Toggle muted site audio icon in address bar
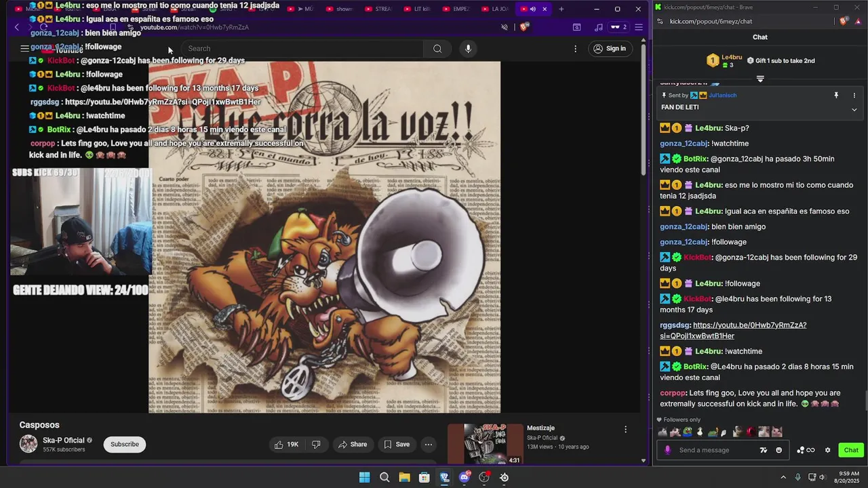Screen dimensions: 868x488 pos(504,27)
